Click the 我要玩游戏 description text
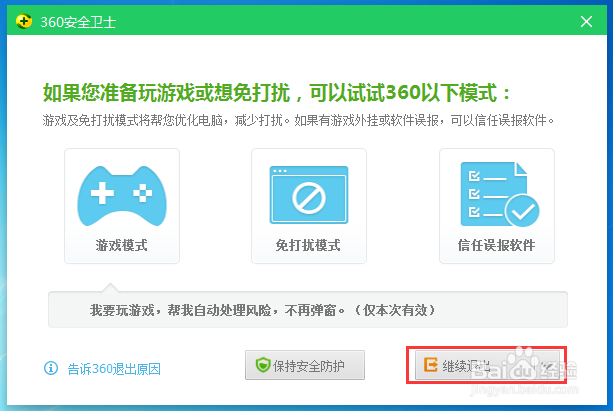Screen dimensions: 613x411 262,310
